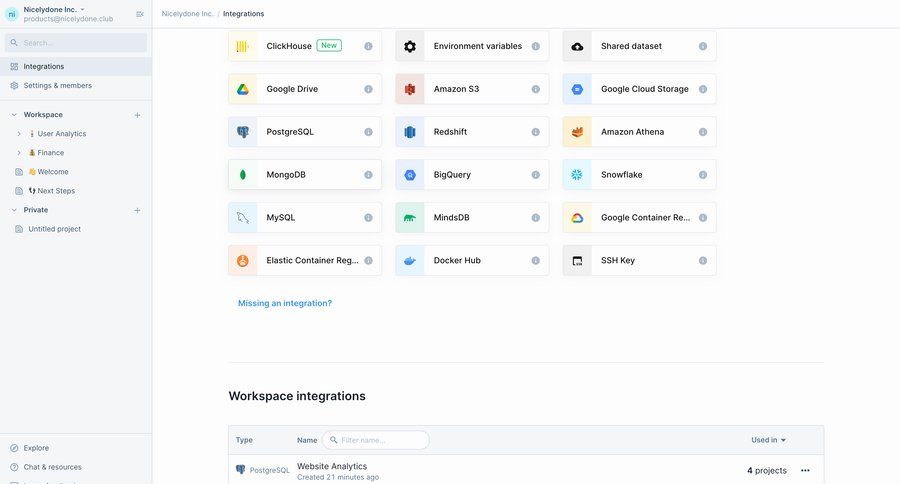Select the MindsDB integration card
900x484 pixels.
pos(472,218)
